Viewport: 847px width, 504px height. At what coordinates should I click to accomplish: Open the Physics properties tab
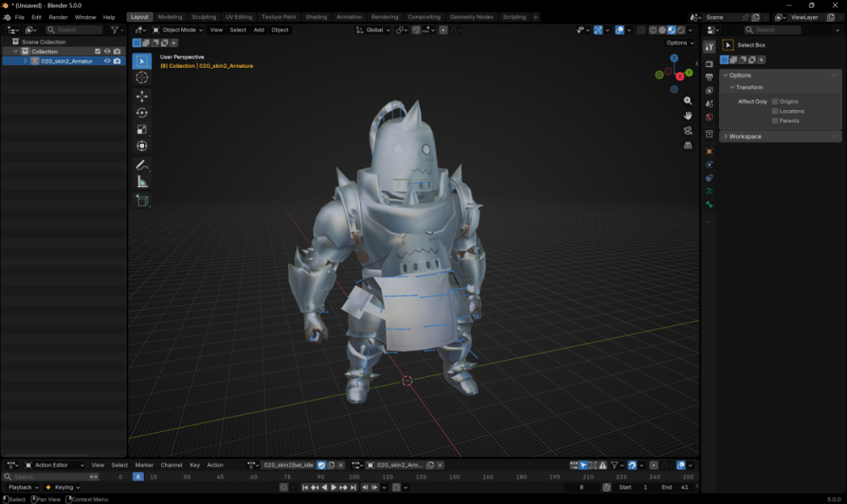pyautogui.click(x=709, y=165)
